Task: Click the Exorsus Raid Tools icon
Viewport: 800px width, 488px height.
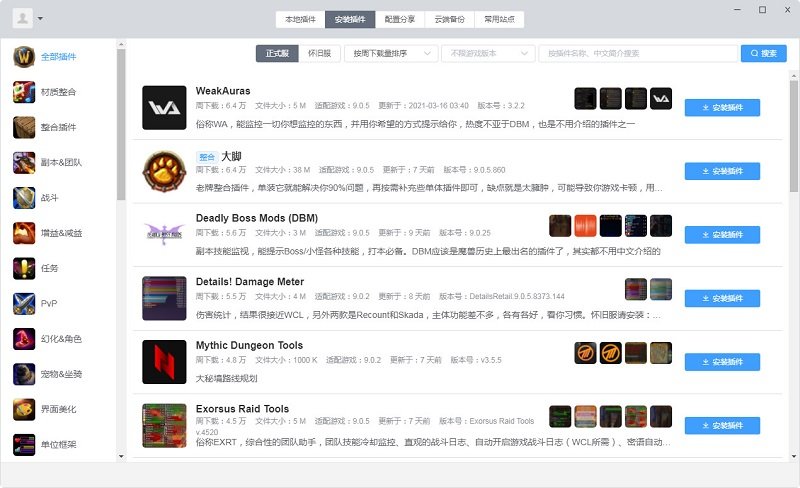Action: (x=164, y=425)
